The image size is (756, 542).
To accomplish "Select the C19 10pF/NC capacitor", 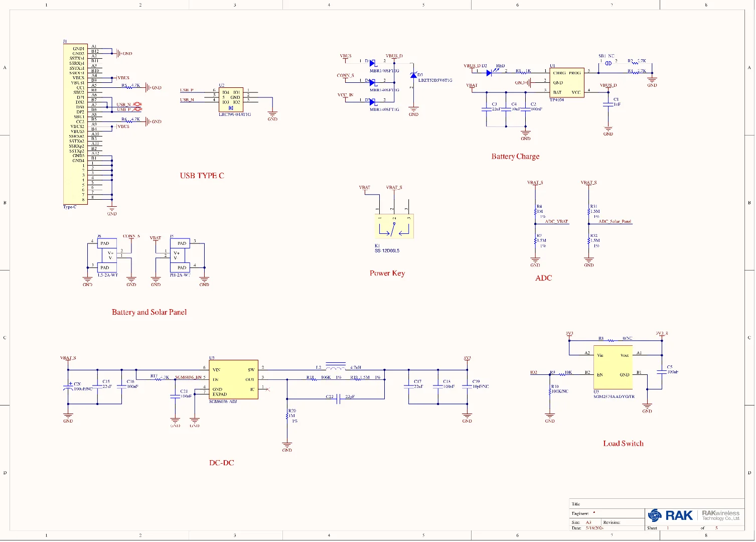I will click(x=468, y=386).
